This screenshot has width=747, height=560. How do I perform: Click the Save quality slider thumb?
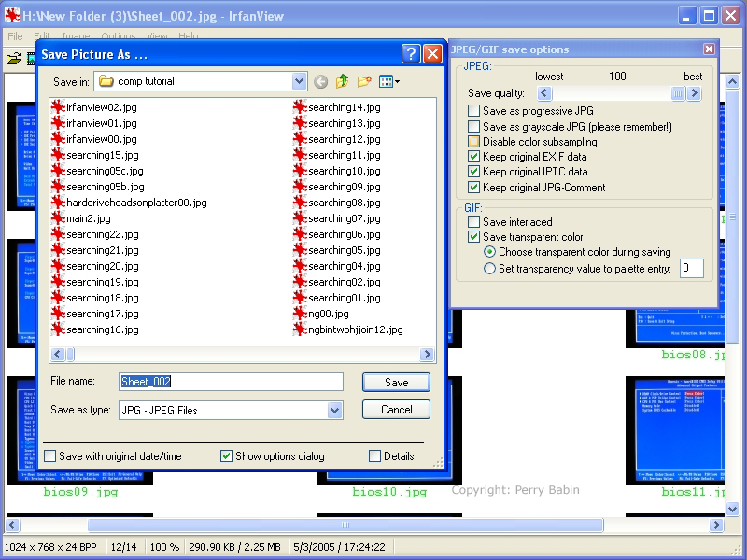[x=678, y=93]
